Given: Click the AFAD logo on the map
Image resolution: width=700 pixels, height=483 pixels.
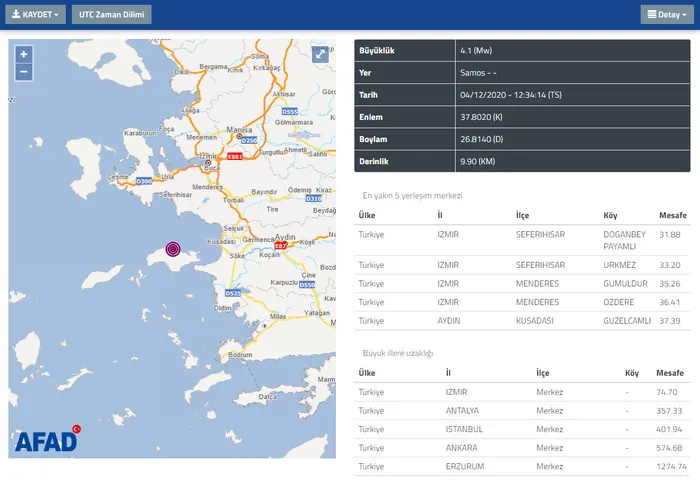Looking at the screenshot, I should (47, 438).
